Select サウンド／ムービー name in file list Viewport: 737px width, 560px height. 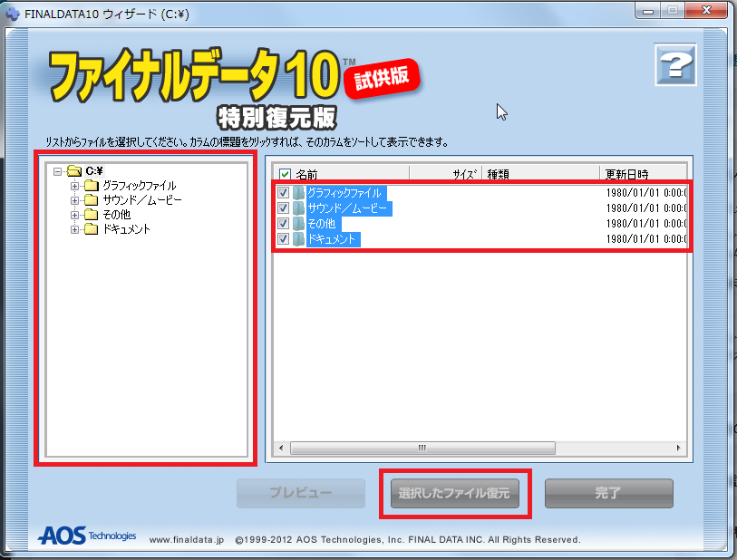349,208
